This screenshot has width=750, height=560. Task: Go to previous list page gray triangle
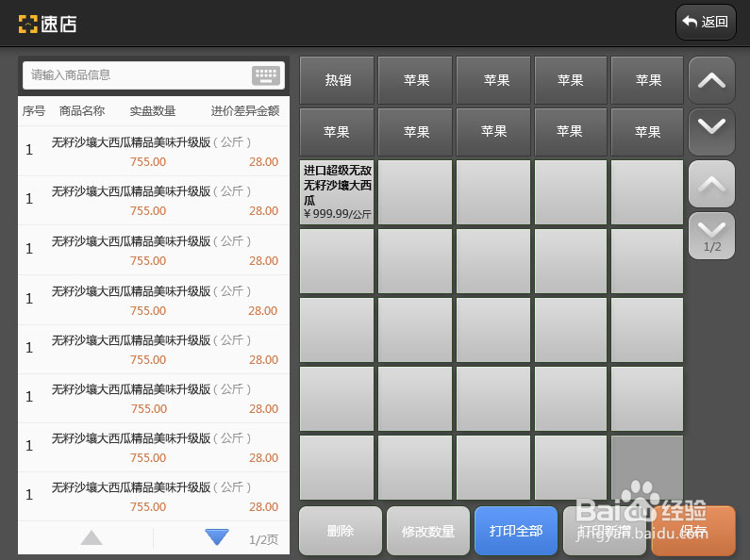tap(92, 537)
